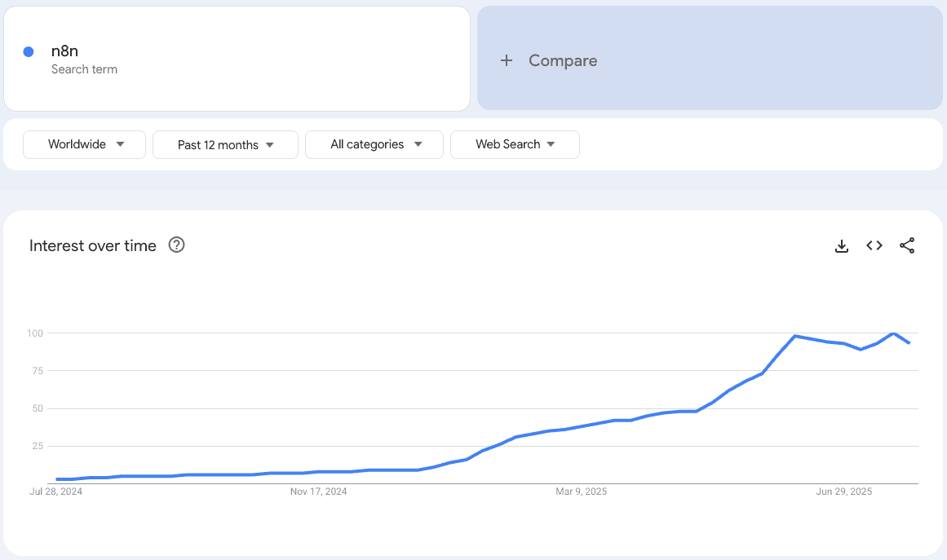This screenshot has width=947, height=560.
Task: Click the share icon on chart
Action: pos(907,245)
